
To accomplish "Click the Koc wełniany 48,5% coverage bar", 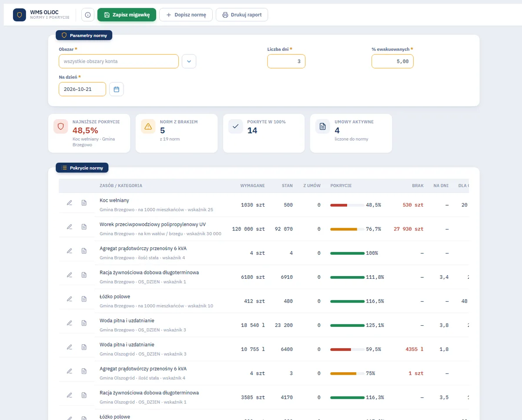I will click(347, 205).
